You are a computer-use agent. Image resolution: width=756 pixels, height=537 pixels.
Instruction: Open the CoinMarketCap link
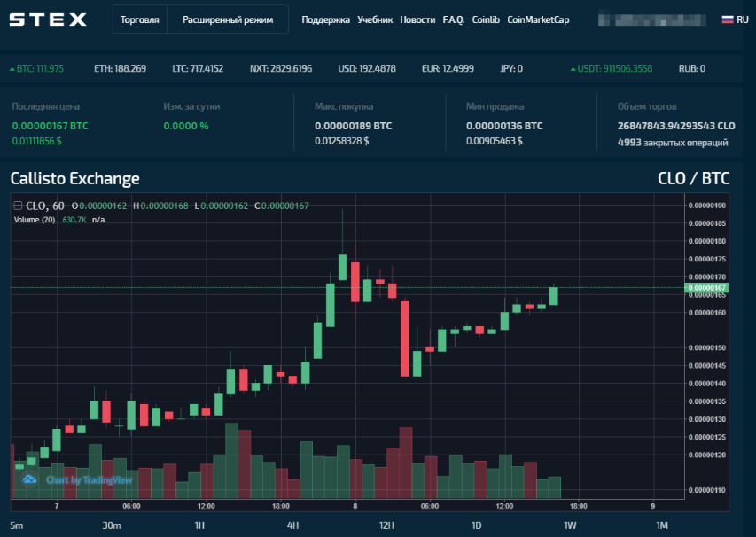(538, 19)
